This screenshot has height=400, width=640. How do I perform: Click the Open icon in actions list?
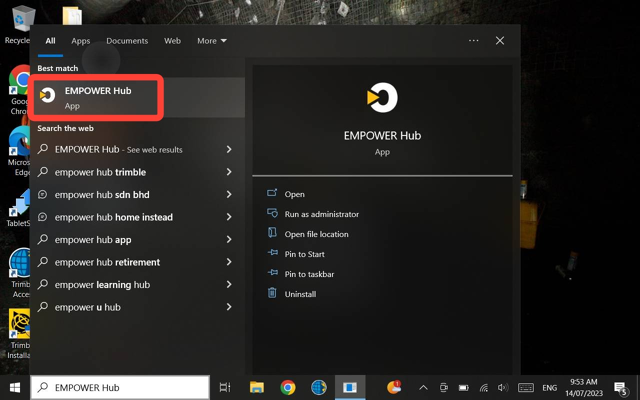coord(272,193)
